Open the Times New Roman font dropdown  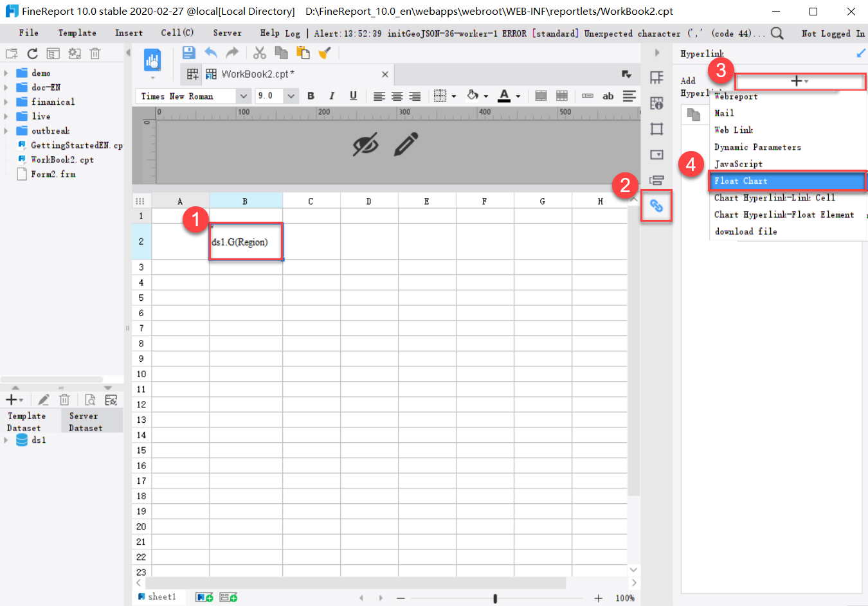[243, 96]
